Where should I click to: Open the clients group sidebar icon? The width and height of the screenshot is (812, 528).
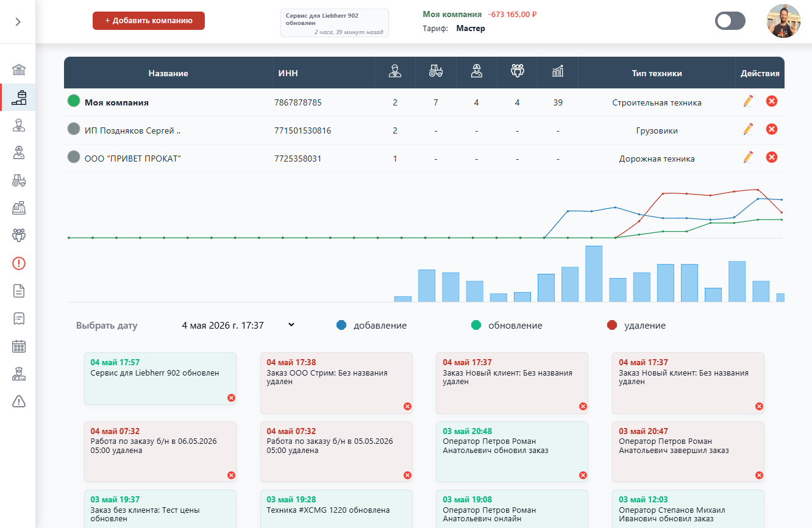pos(19,235)
